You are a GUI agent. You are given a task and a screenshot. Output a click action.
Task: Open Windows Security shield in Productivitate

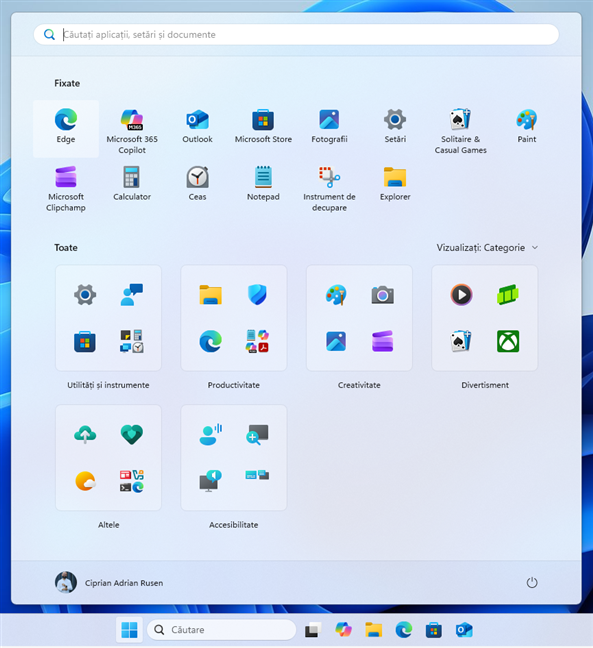pos(257,295)
